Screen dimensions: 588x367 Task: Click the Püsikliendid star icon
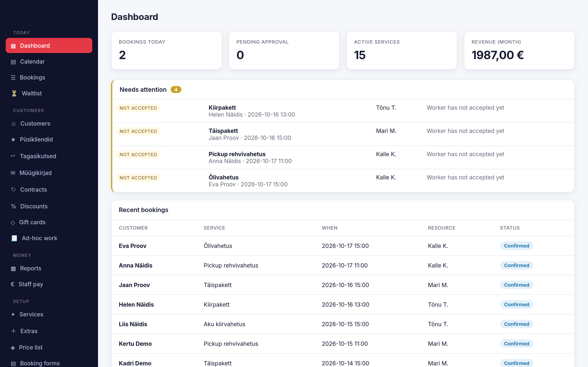13,140
